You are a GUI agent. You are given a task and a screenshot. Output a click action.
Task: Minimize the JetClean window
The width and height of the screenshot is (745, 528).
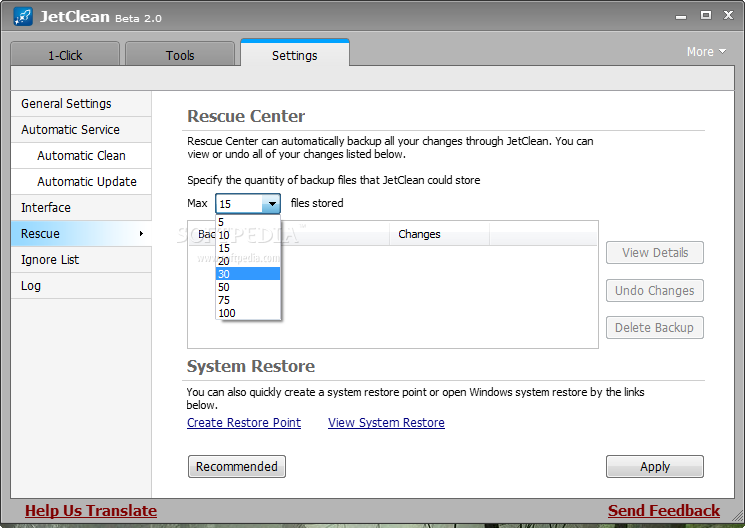(681, 17)
